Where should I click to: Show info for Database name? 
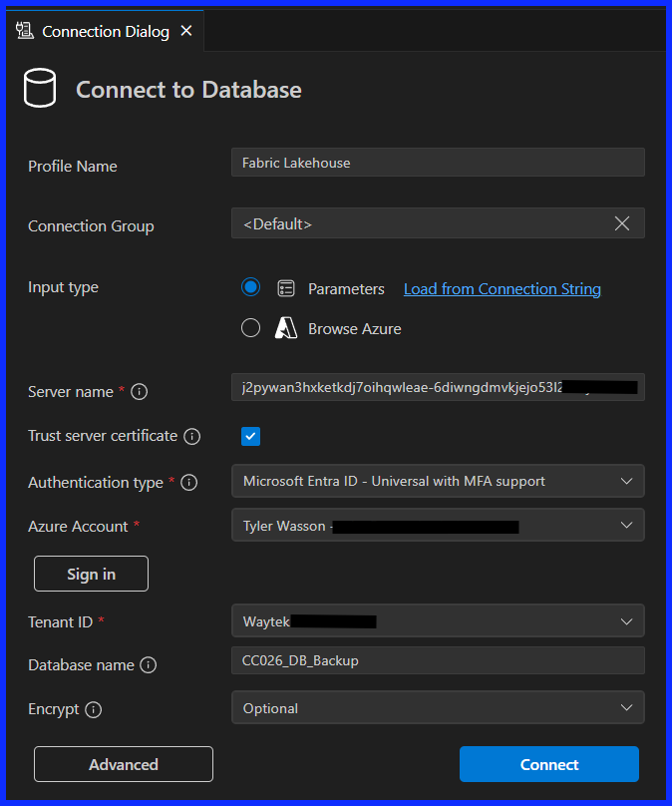click(x=149, y=665)
